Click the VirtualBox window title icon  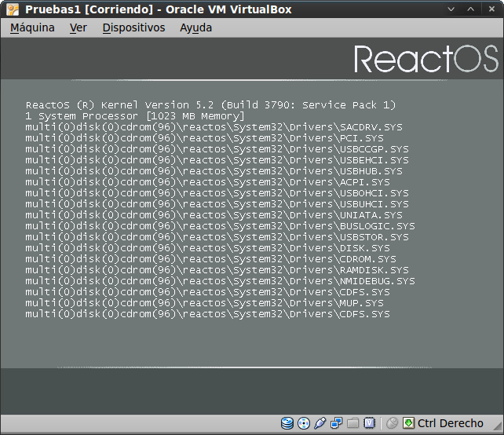click(x=13, y=9)
